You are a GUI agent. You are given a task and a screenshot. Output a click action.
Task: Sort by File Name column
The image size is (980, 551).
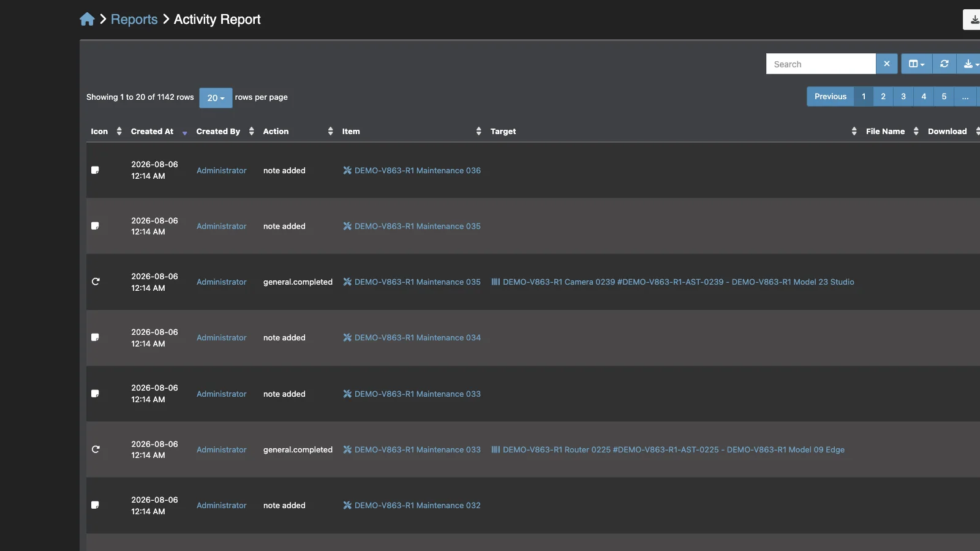pos(892,131)
